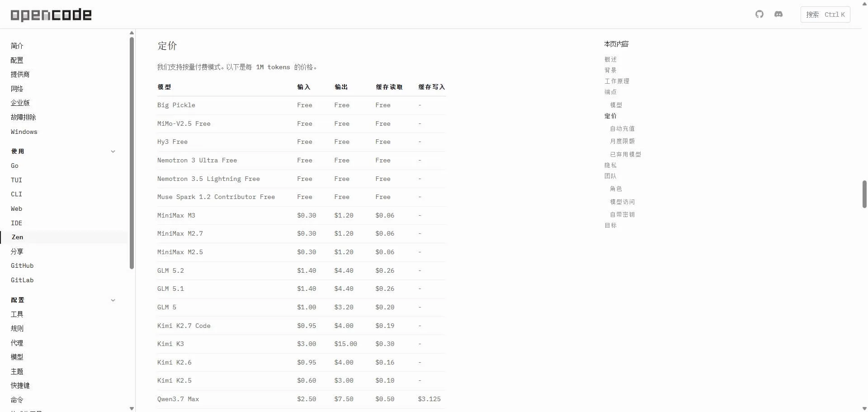Click the sidebar scroll up arrow
Image resolution: width=868 pixels, height=412 pixels.
(132, 33)
